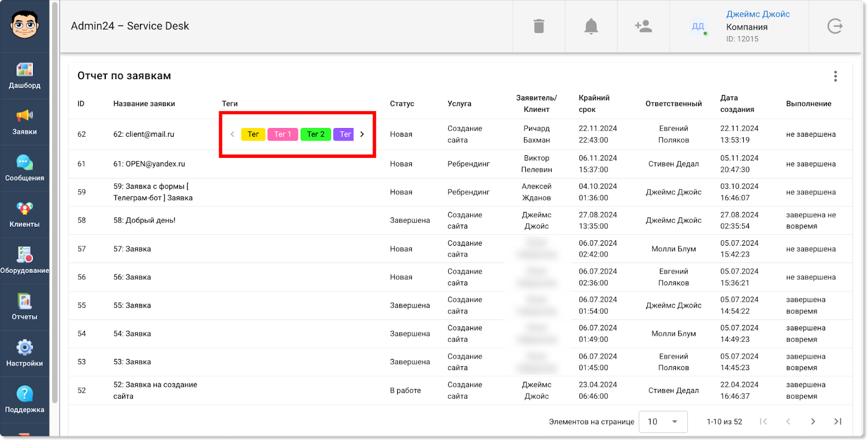Open Сообщения in the sidebar

pos(24,168)
